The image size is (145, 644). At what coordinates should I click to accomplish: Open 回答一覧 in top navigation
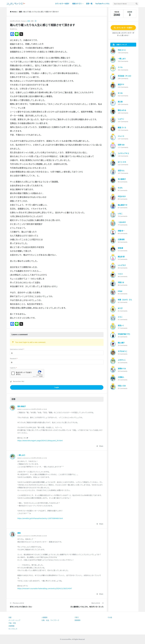[89, 4]
